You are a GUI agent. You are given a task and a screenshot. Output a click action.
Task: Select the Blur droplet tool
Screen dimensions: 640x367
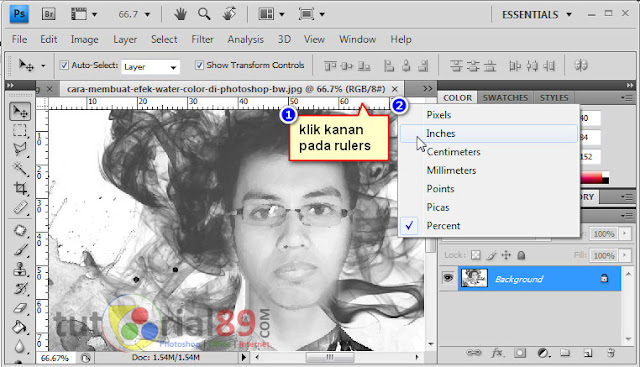(20, 347)
